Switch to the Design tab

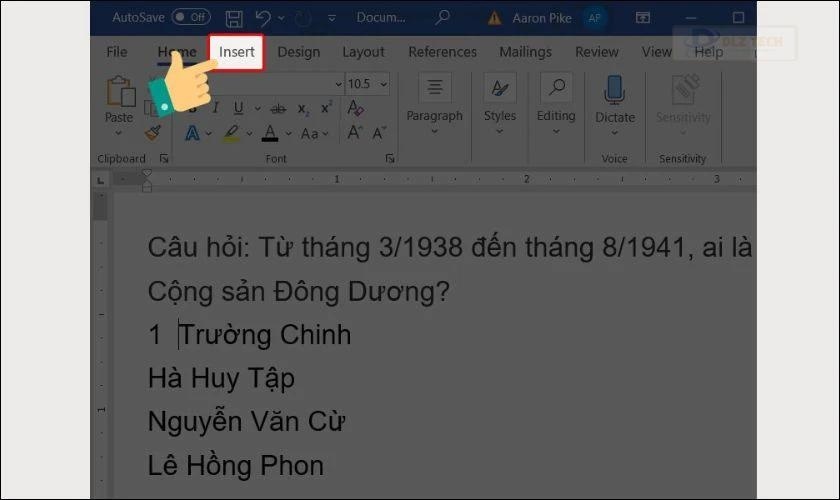[x=298, y=52]
